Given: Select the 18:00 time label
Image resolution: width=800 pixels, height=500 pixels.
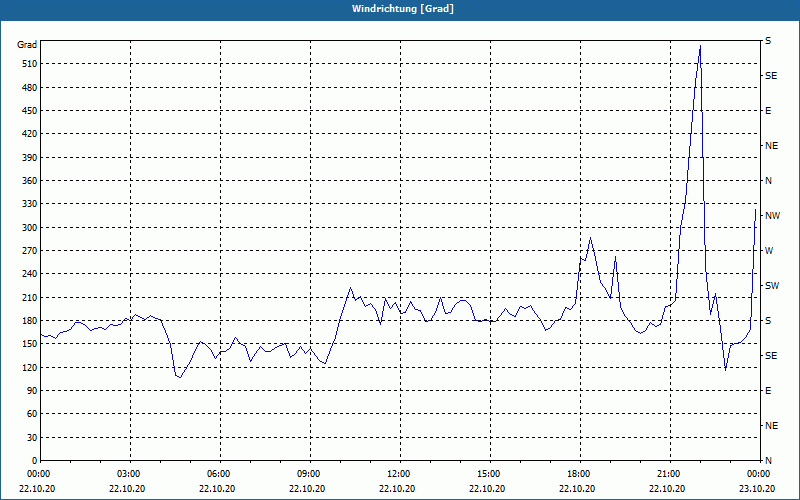Looking at the screenshot, I should coord(581,474).
